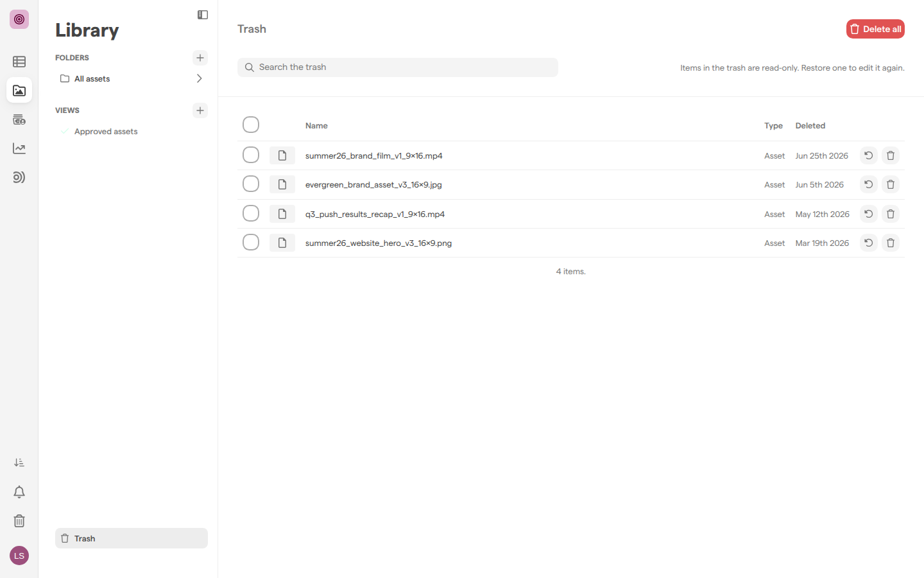Click summer26_website_hero_v3_16×9.png file name
The width and height of the screenshot is (924, 578).
pyautogui.click(x=379, y=243)
